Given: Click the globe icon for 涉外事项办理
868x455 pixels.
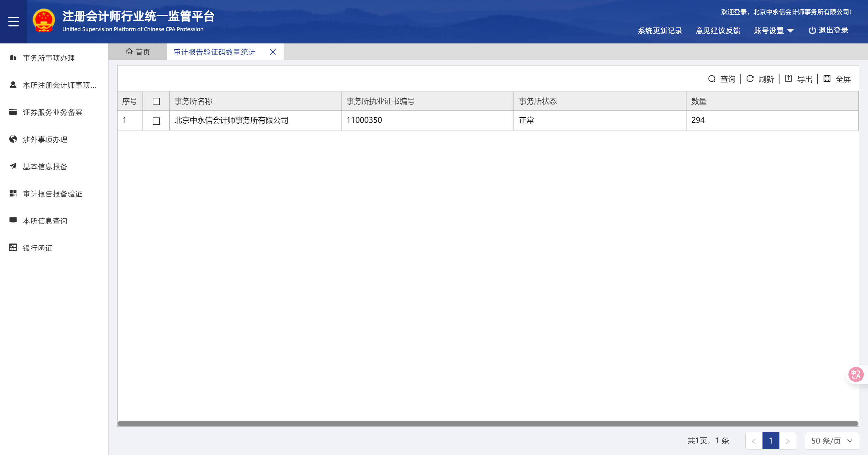Looking at the screenshot, I should click(x=13, y=139).
